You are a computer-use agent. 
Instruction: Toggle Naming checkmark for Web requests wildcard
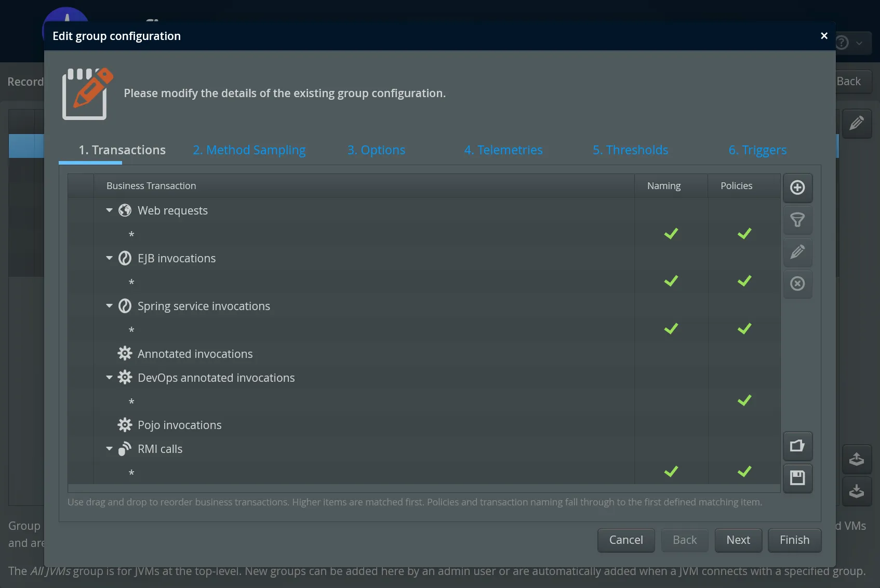(671, 233)
